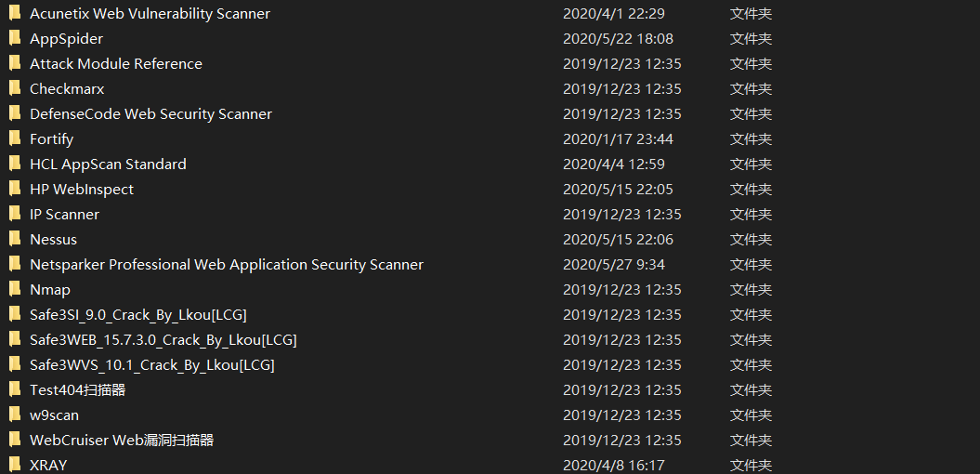Select the w9scan folder icon
This screenshot has height=474, width=980.
point(14,415)
